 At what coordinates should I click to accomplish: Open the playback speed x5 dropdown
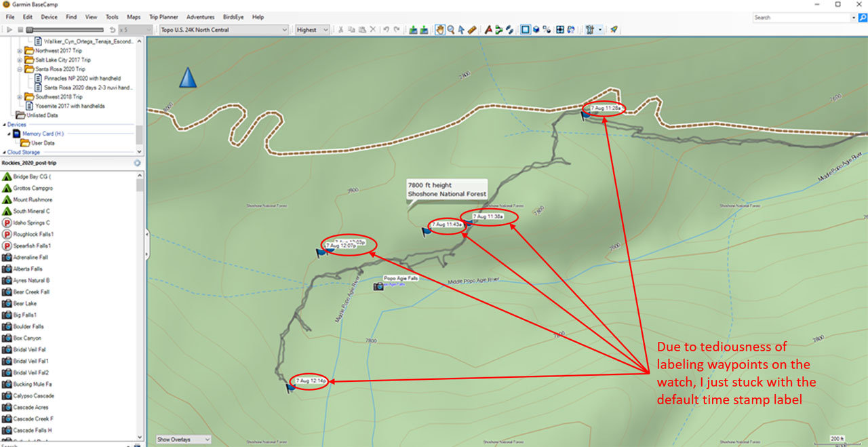[135, 30]
